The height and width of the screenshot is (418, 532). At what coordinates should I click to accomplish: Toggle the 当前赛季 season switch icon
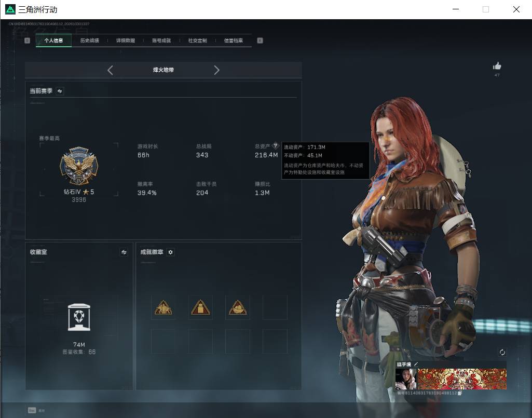pos(60,91)
